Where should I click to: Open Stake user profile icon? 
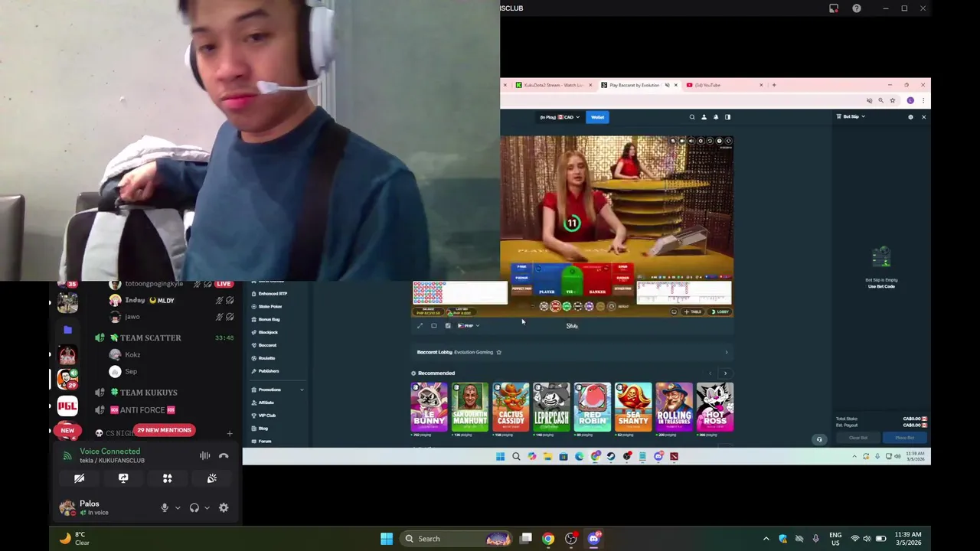(x=704, y=117)
